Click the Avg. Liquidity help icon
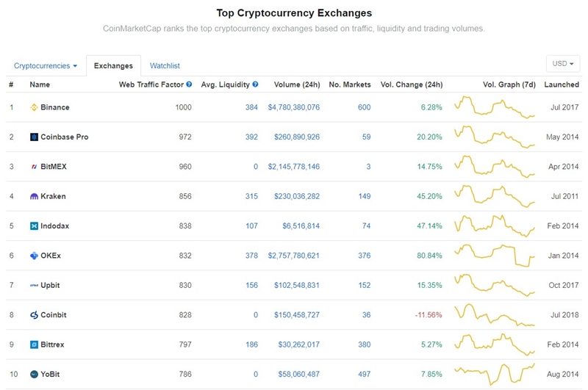588x390 pixels. pyautogui.click(x=255, y=85)
